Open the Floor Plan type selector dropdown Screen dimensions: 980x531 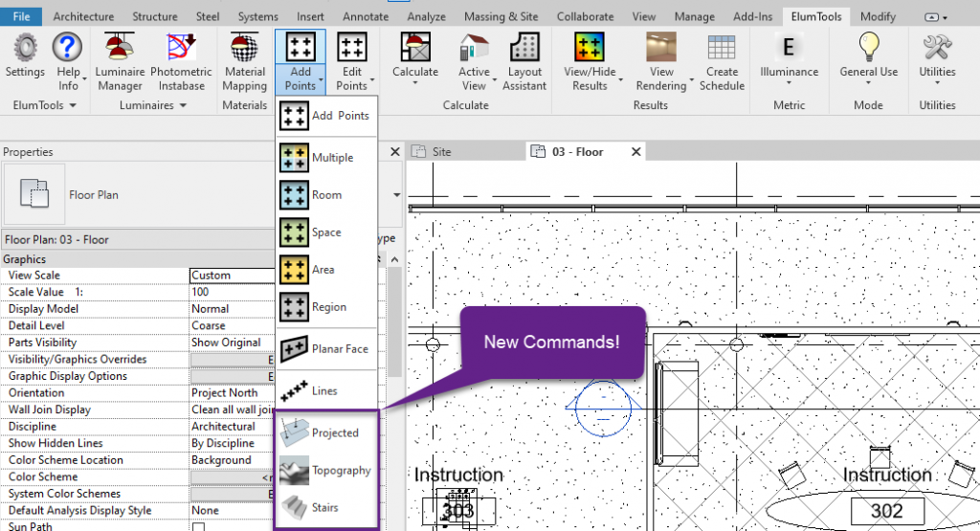tap(396, 195)
